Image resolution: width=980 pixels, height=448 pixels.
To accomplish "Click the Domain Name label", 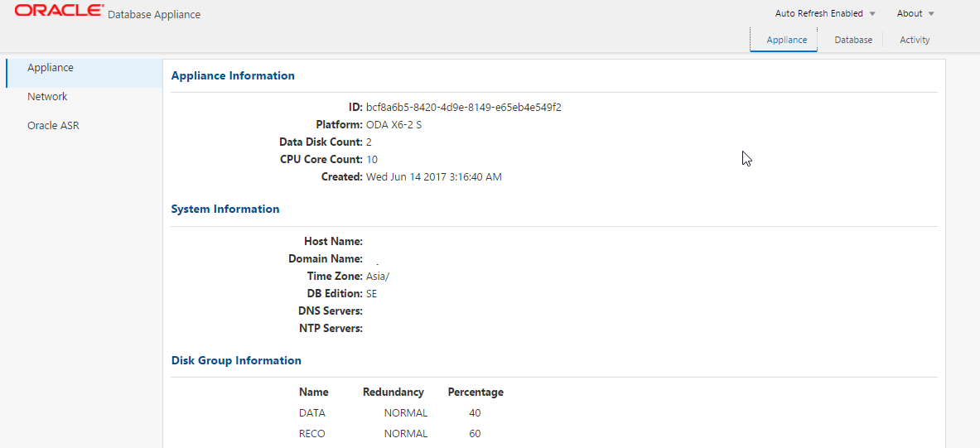I will coord(325,258).
